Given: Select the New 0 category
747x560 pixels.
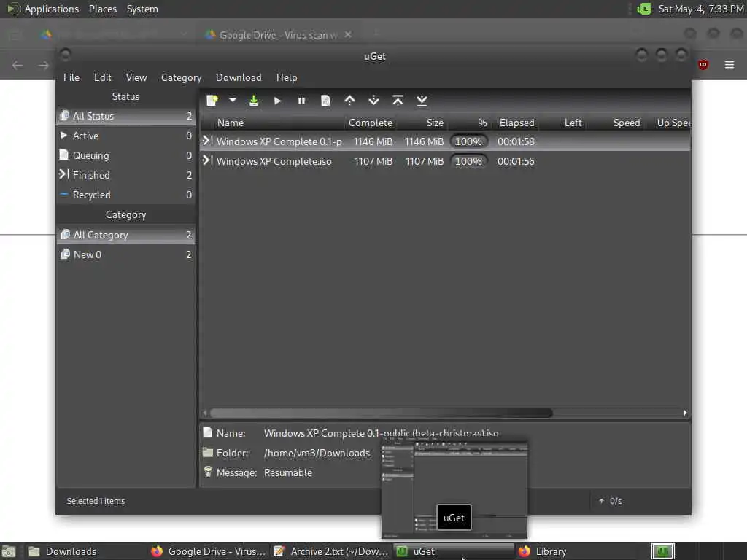Looking at the screenshot, I should [125, 254].
